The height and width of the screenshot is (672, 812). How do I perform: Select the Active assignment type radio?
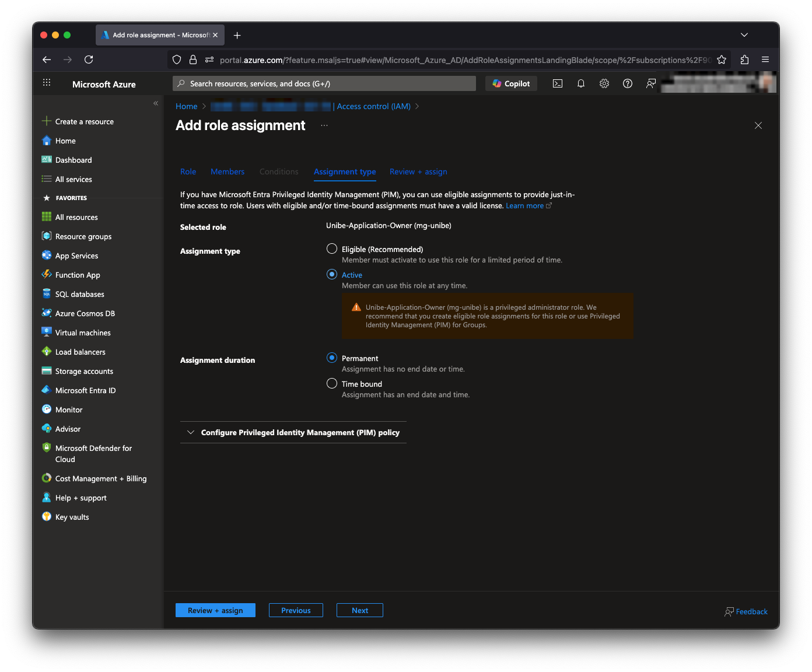click(x=332, y=275)
